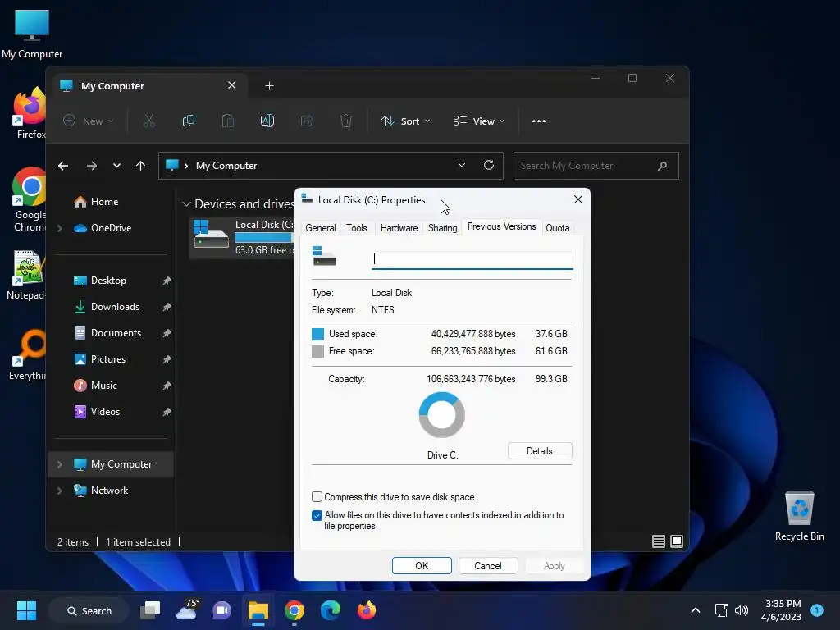840x630 pixels.
Task: Open the Sort dropdown menu
Action: pos(405,121)
